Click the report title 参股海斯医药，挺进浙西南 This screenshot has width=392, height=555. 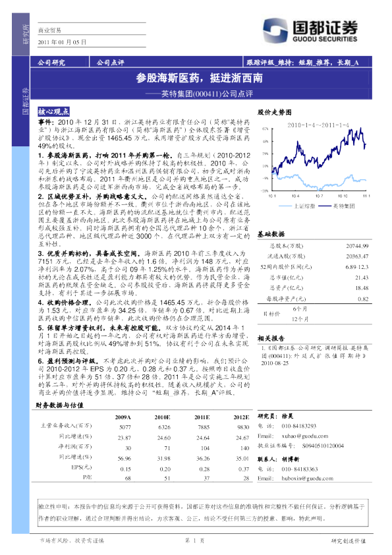199,78
